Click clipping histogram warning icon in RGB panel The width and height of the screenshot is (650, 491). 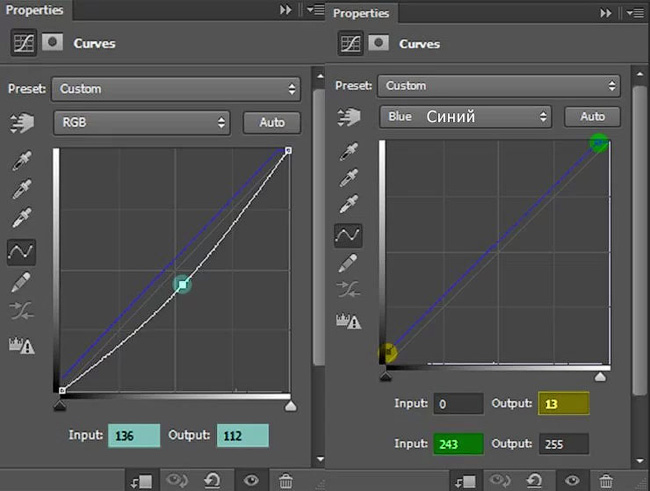[x=22, y=345]
